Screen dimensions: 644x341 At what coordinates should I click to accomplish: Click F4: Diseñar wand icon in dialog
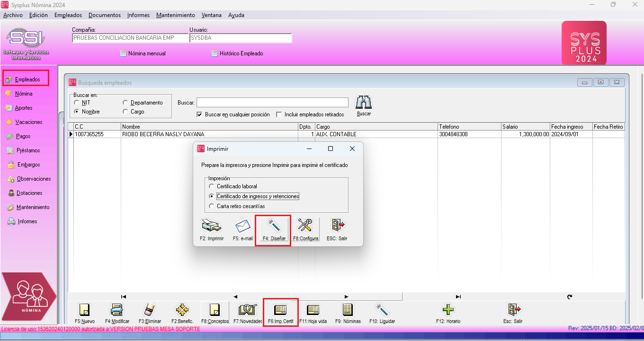[x=274, y=230]
